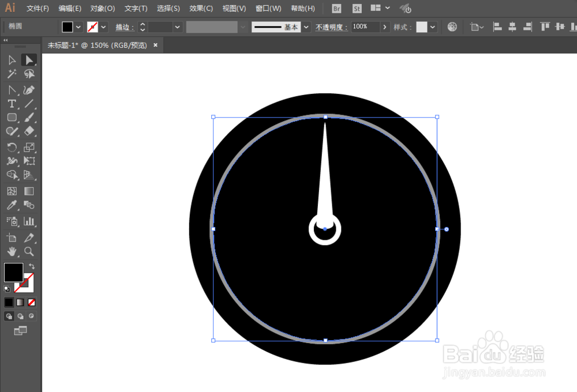Activate the Lasso tool
This screenshot has height=392, width=577.
(x=29, y=74)
